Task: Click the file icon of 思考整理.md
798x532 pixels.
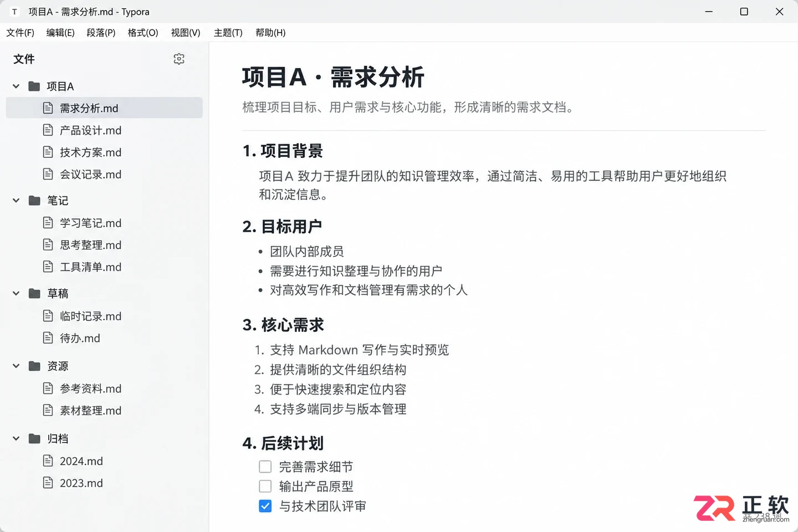Action: coord(48,244)
